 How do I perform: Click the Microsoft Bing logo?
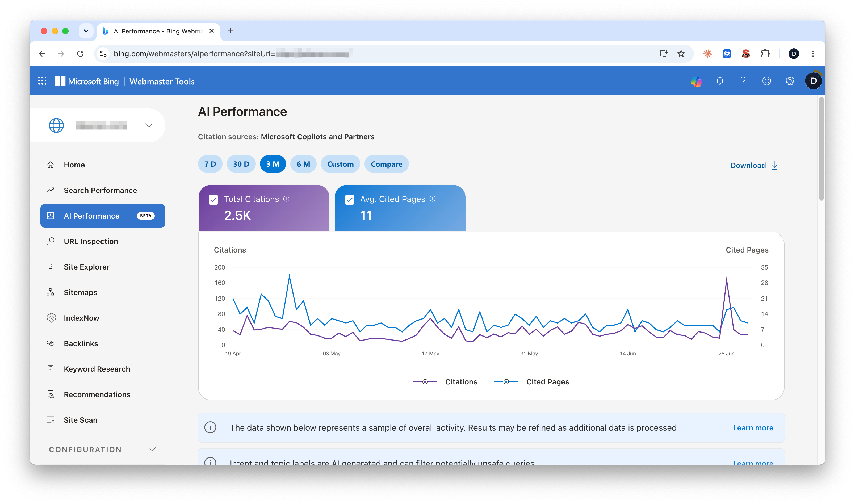point(87,81)
